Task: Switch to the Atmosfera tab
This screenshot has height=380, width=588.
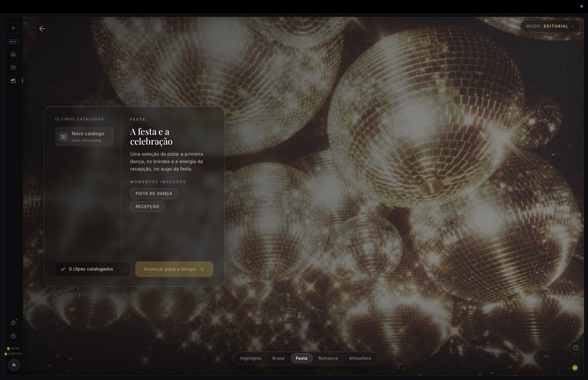Action: coord(360,358)
